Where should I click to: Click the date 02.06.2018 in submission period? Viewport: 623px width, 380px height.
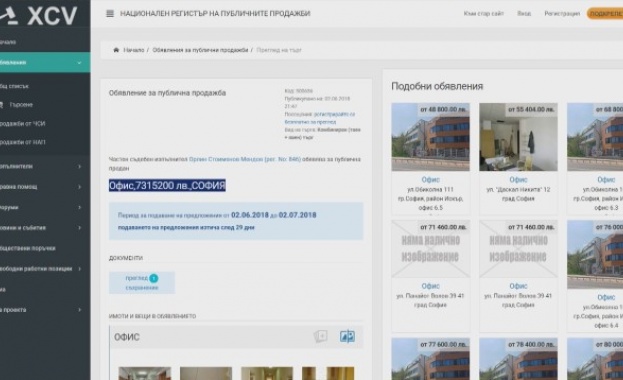click(250, 215)
